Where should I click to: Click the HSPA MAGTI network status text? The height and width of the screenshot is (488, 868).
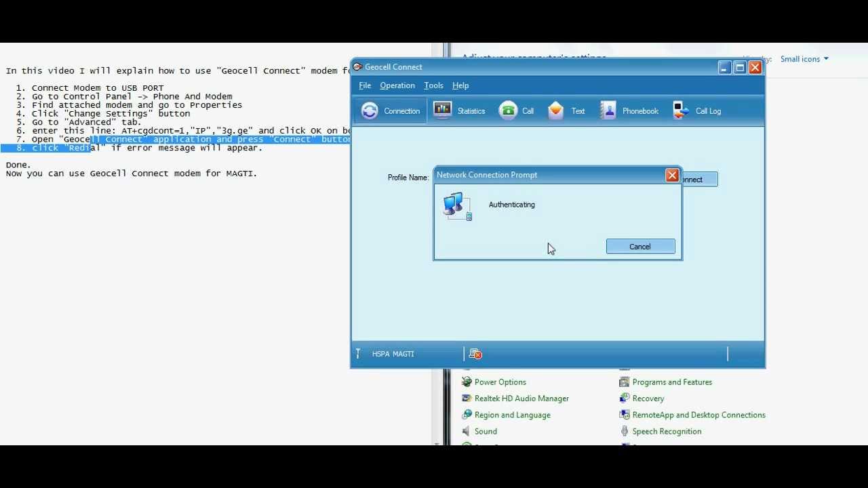pyautogui.click(x=393, y=354)
